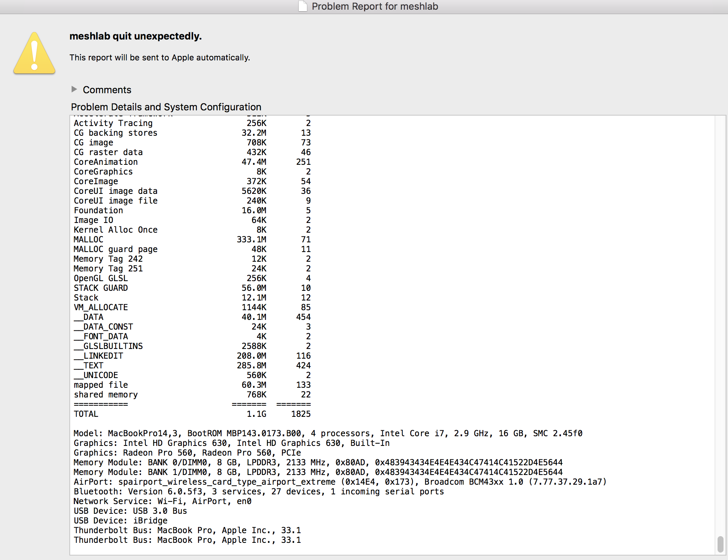Click the yellow warning alert icon

click(x=34, y=53)
